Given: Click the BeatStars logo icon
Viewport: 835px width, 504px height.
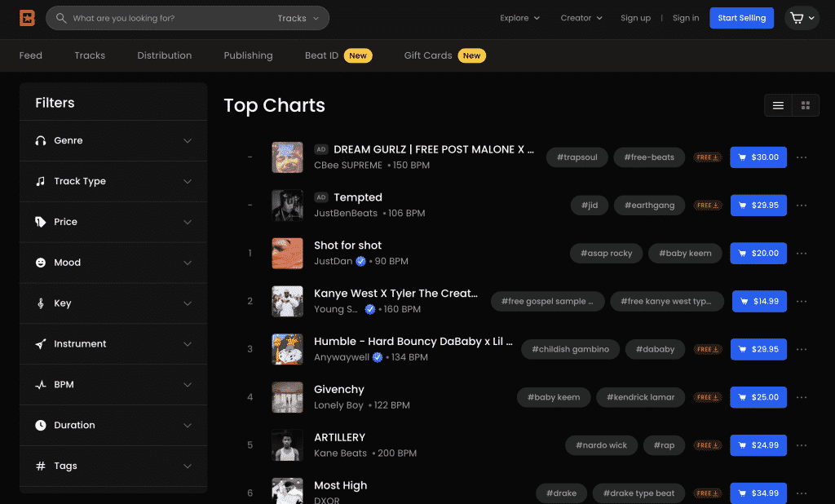Looking at the screenshot, I should click(28, 18).
